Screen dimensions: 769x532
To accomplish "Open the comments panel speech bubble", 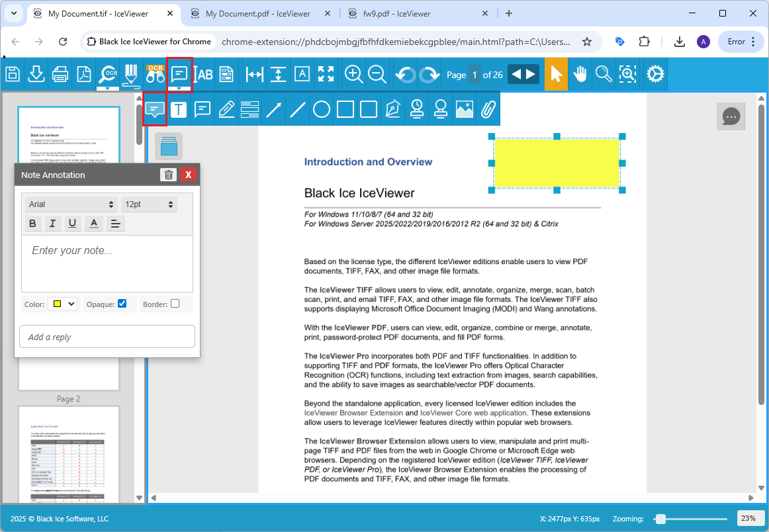I will tap(731, 116).
